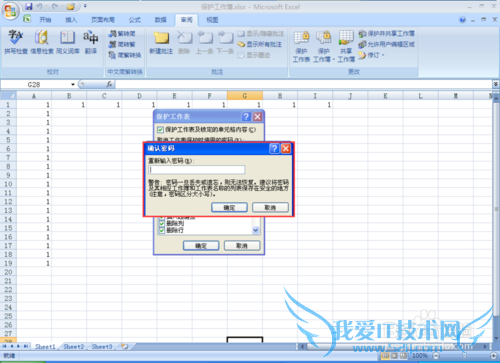Click 确定 in the 保护工作表 dialog
Viewport: 500px width, 363px height.
[x=201, y=246]
